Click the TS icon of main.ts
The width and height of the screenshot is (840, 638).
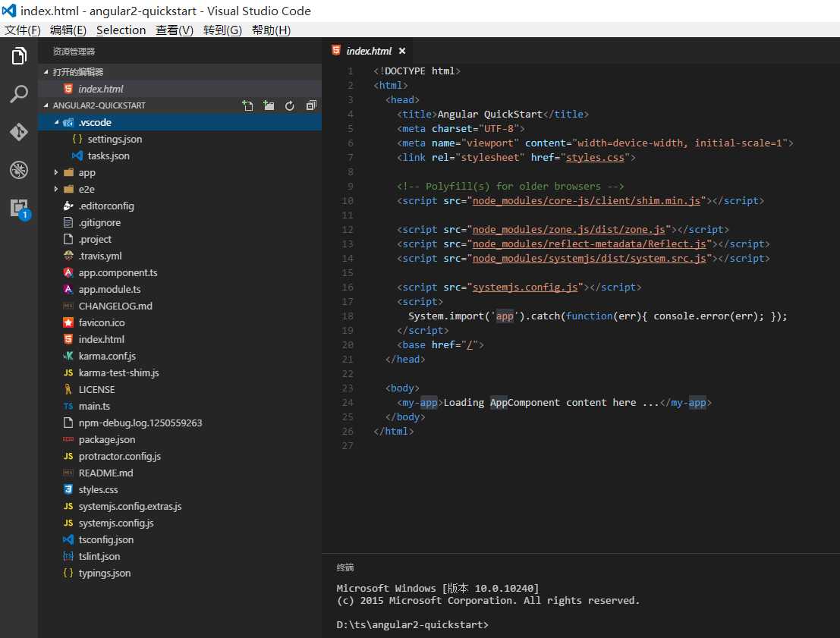[x=68, y=406]
